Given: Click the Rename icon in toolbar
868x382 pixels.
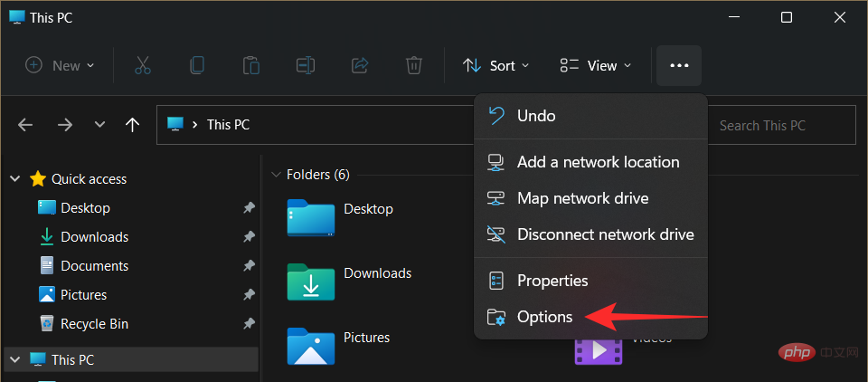Looking at the screenshot, I should (x=306, y=65).
